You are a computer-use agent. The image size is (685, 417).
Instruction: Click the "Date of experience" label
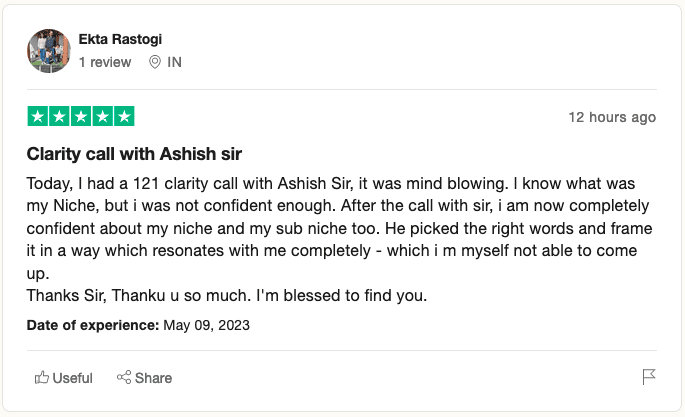click(93, 325)
